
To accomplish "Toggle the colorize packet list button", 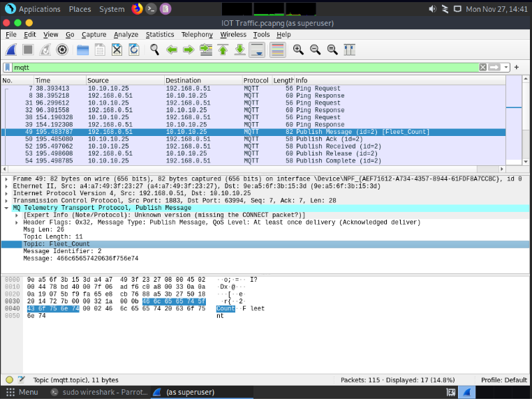I will click(277, 50).
